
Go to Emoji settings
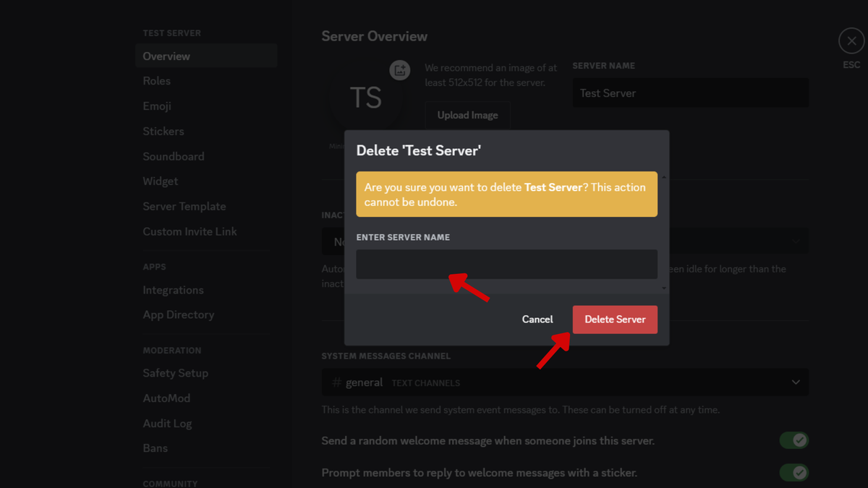[x=157, y=106]
